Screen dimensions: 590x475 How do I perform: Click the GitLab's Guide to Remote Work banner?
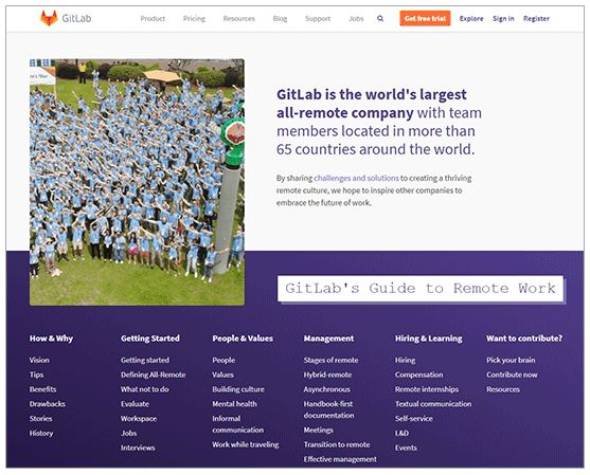(x=420, y=289)
